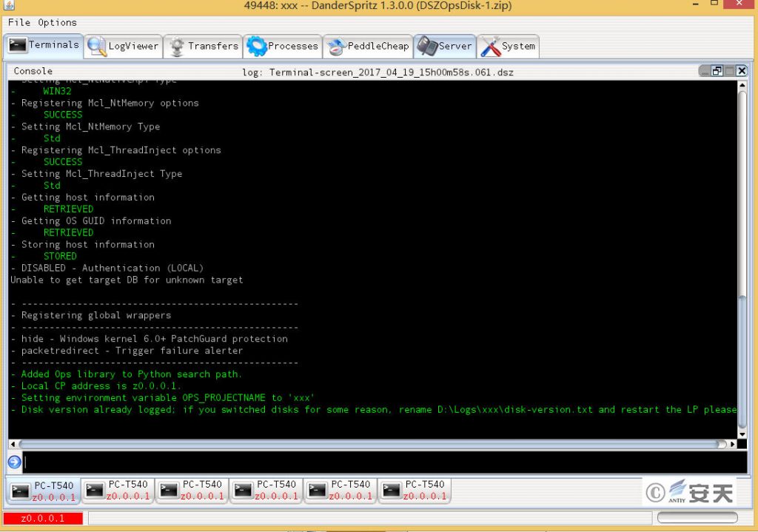Open the Options menu
Image resolution: width=758 pixels, height=532 pixels.
(57, 22)
